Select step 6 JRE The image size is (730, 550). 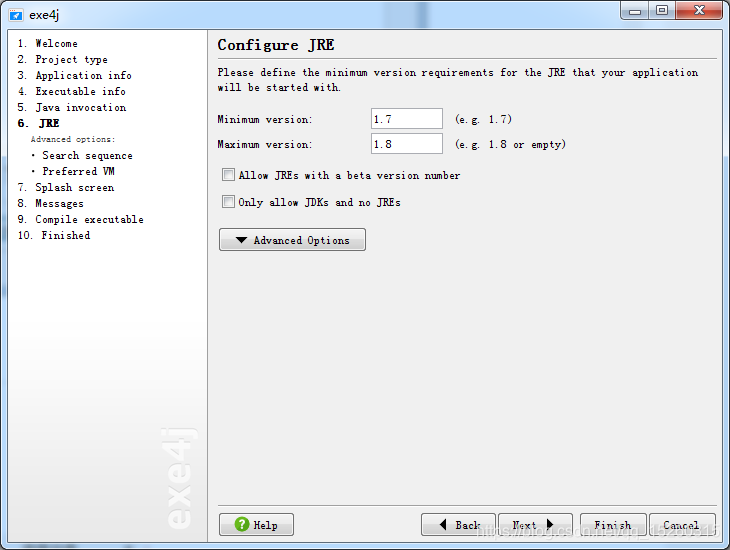coord(39,123)
